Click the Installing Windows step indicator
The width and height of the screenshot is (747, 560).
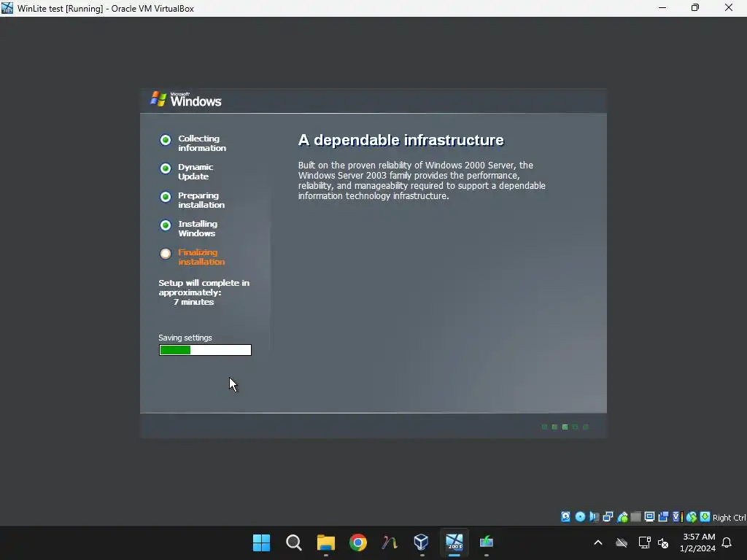click(166, 225)
